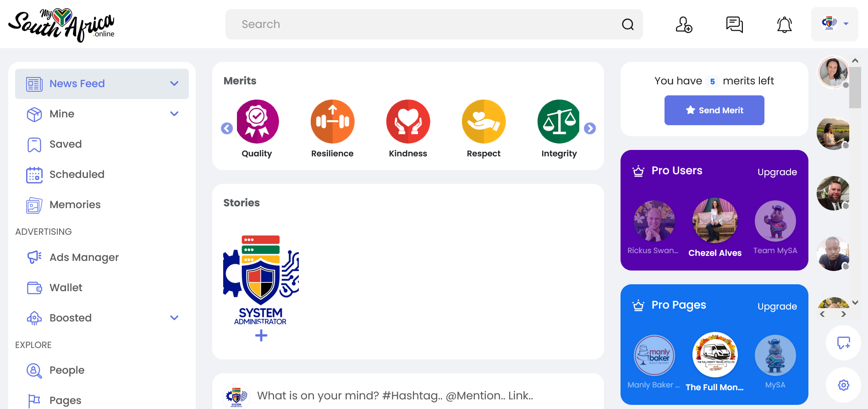
Task: Click the Send Merit button
Action: tap(714, 110)
